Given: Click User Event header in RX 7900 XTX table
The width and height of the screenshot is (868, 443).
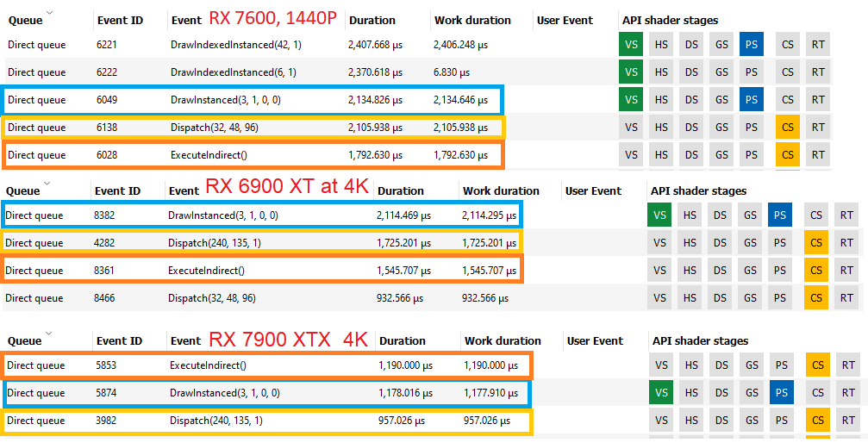Looking at the screenshot, I should coord(595,341).
